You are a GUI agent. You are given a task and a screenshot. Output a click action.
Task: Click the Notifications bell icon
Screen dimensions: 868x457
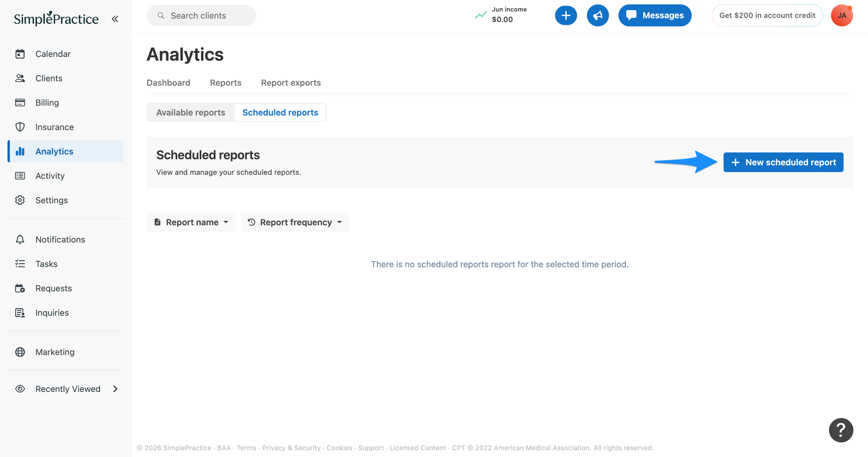[x=20, y=240]
